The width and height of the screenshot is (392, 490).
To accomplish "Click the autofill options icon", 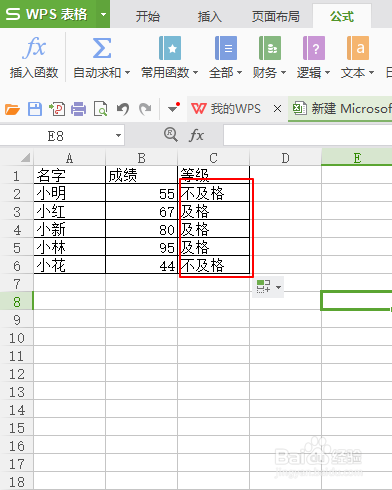I will (x=263, y=286).
